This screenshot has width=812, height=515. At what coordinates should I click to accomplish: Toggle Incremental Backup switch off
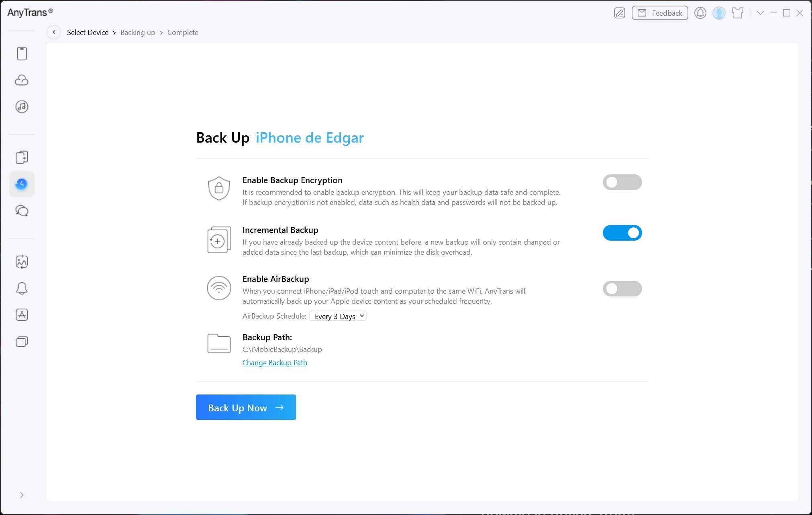click(622, 232)
